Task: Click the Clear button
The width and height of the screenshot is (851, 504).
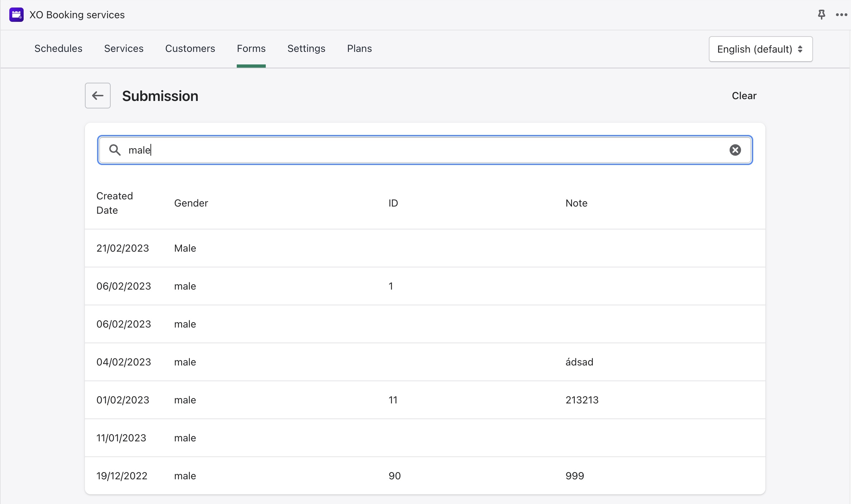Action: click(744, 96)
